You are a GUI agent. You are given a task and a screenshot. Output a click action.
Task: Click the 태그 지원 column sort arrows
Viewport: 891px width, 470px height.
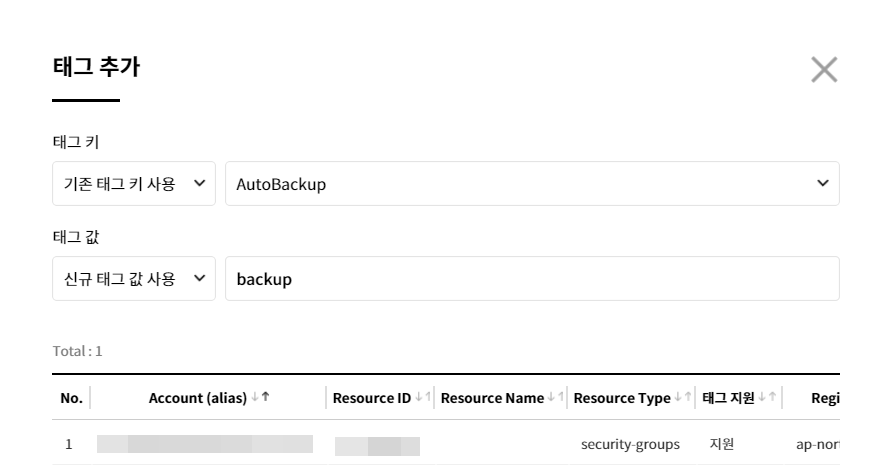click(770, 398)
